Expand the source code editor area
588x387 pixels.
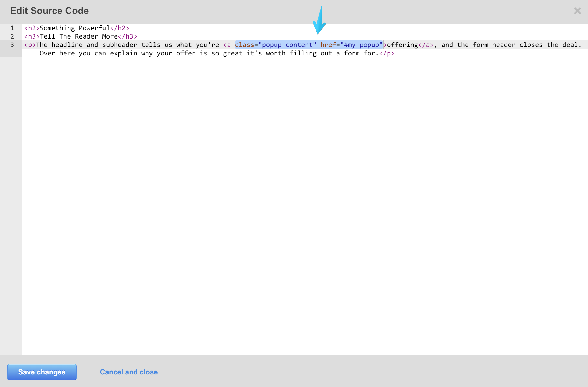tap(318, 24)
